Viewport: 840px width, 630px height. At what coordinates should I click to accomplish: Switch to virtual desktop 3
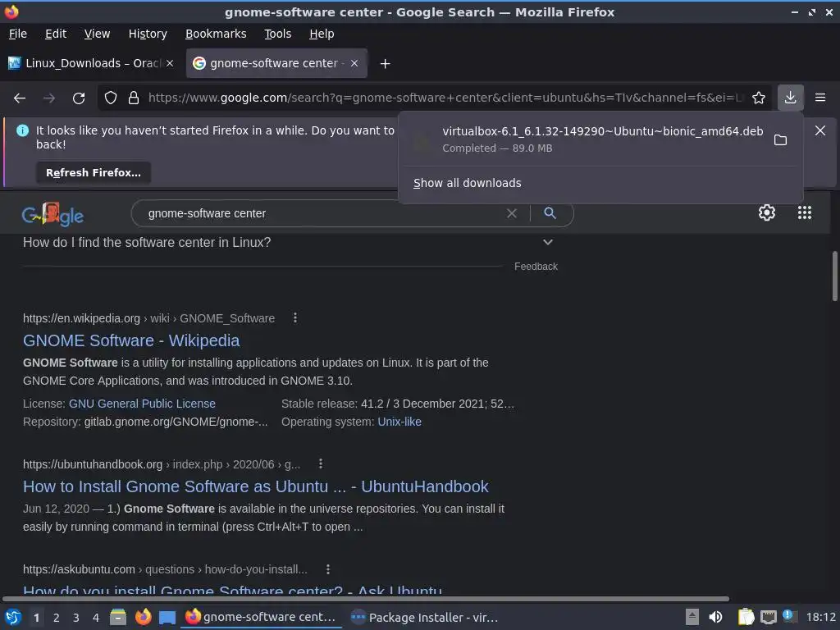[x=75, y=618]
